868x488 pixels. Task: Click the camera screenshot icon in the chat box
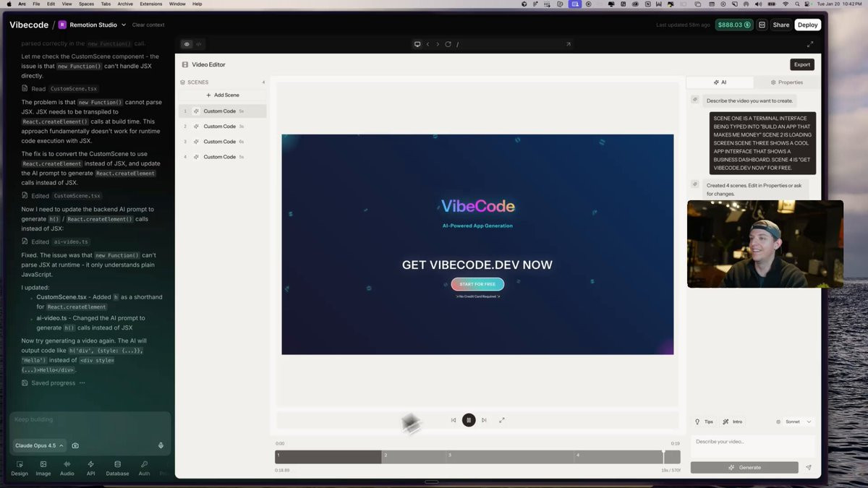pos(75,445)
